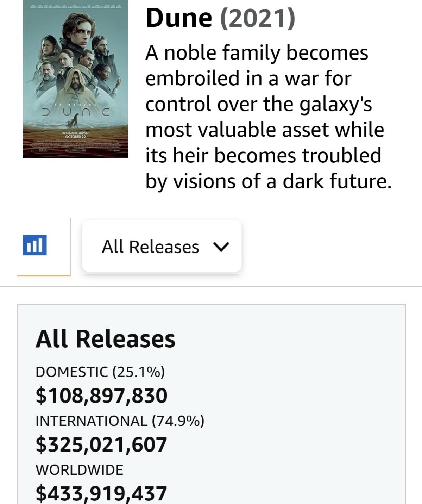The width and height of the screenshot is (422, 504).
Task: Open the Dune movie poster thumbnail
Action: [75, 79]
